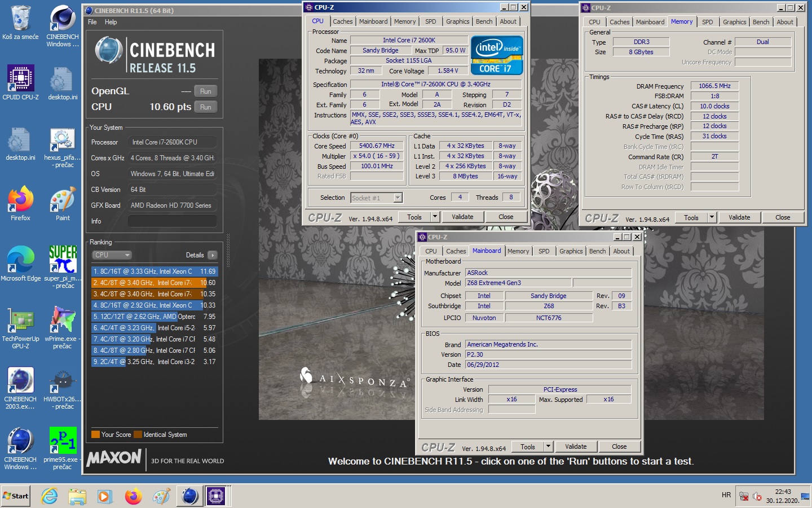The height and width of the screenshot is (508, 812).
Task: Open wPrime.exe shortcut icon
Action: tap(63, 327)
